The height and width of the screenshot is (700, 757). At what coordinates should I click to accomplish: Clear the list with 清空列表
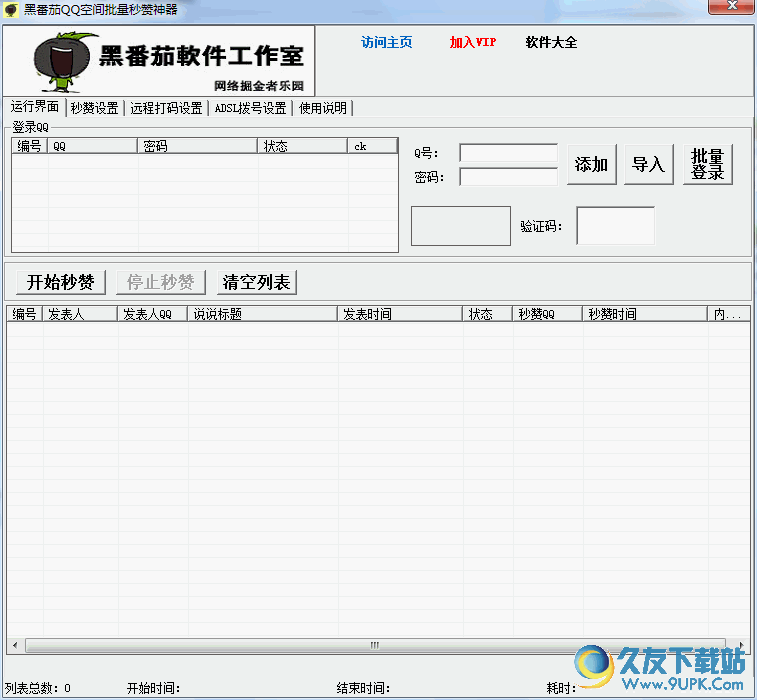coord(256,282)
